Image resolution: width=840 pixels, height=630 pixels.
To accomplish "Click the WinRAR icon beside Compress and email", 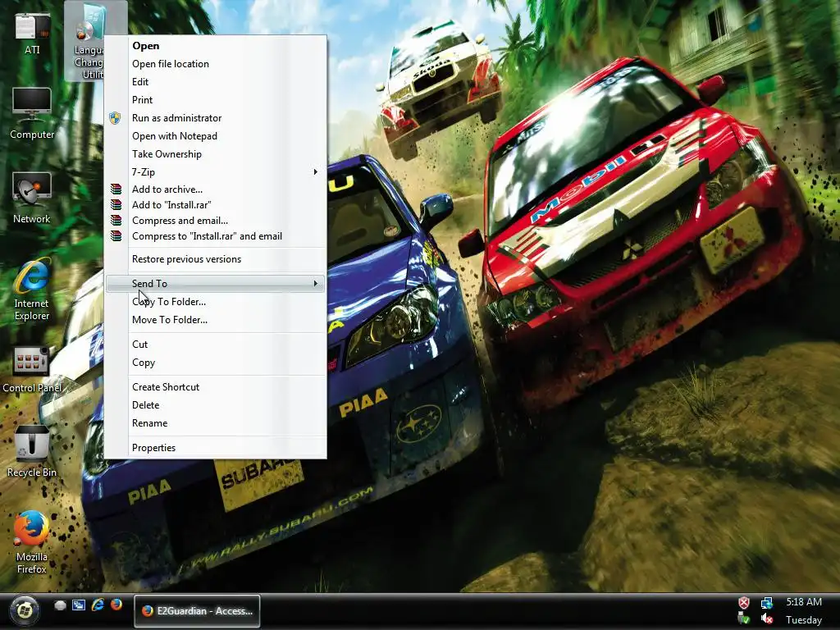I will coord(116,220).
